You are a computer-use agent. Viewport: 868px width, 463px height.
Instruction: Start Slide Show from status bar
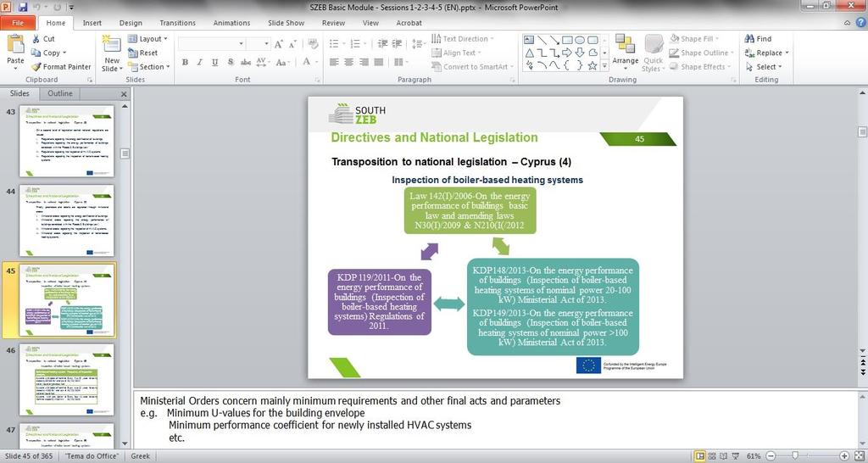(x=735, y=456)
